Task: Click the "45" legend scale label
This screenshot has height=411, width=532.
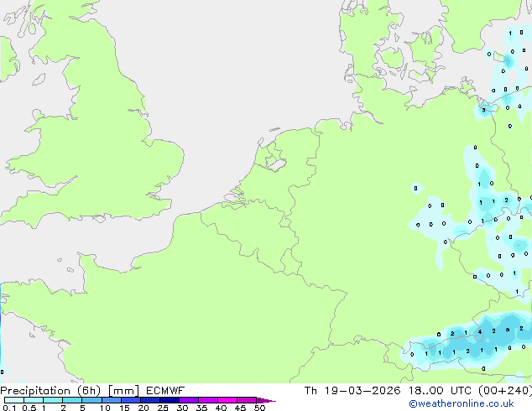Action: click(x=240, y=408)
